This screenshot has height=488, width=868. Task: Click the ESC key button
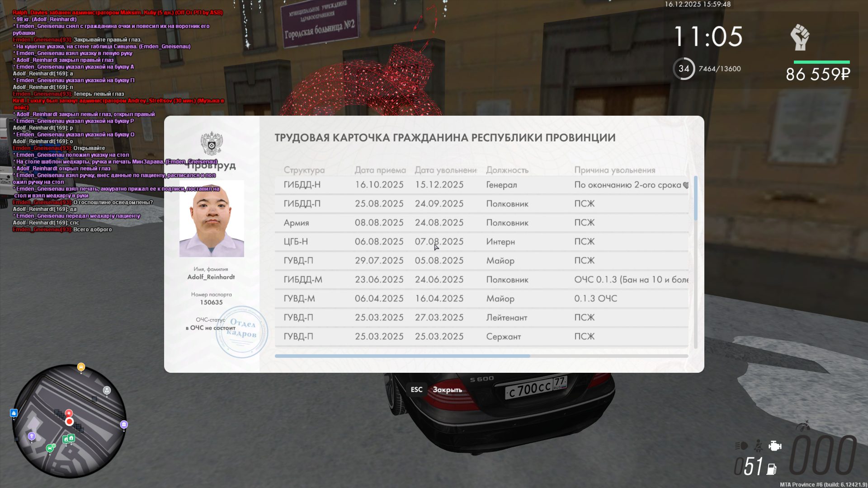click(x=416, y=389)
